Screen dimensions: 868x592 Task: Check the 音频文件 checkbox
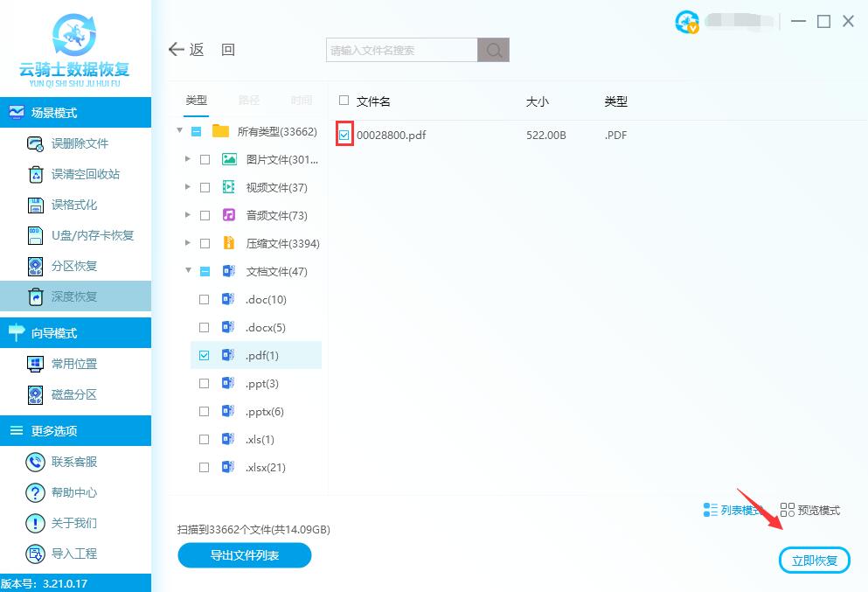pos(205,215)
